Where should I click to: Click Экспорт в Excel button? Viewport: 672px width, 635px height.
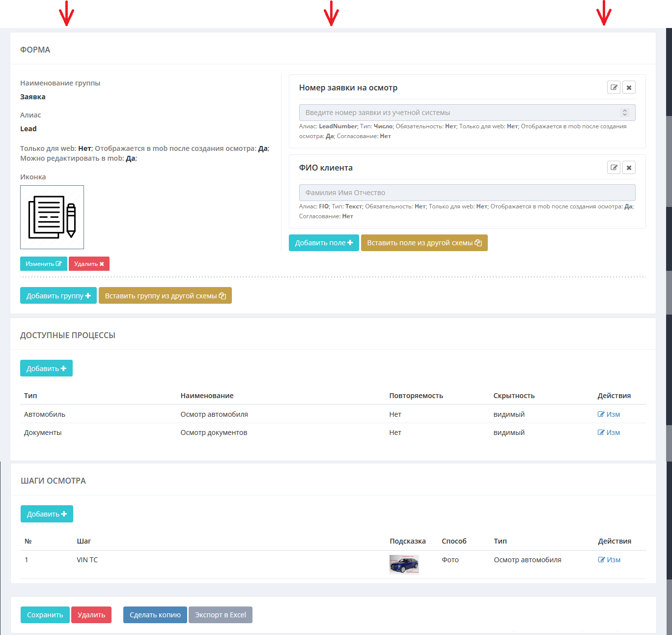pos(220,615)
